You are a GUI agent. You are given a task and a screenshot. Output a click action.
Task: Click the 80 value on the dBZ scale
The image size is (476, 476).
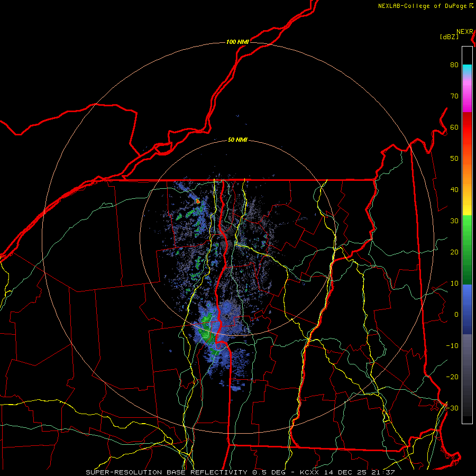click(454, 65)
